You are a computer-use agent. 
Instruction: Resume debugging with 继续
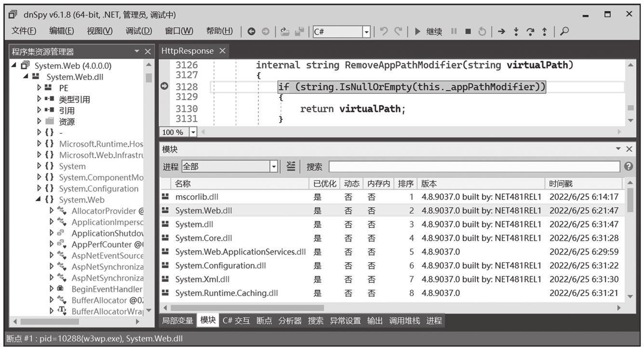coord(428,31)
